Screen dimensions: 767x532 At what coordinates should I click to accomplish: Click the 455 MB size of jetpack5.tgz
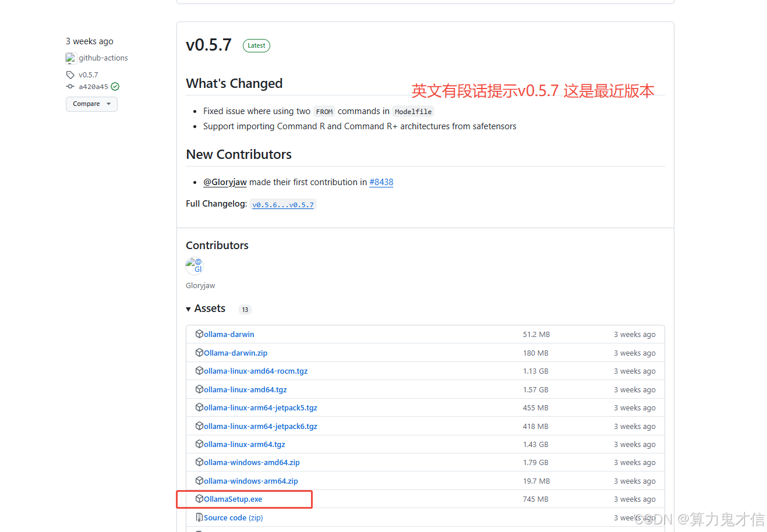pos(536,407)
